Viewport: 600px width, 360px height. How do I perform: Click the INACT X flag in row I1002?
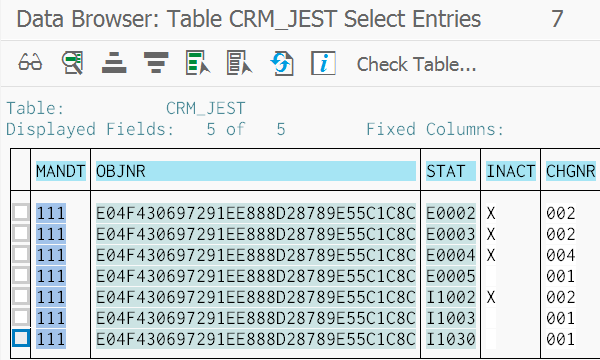click(491, 297)
